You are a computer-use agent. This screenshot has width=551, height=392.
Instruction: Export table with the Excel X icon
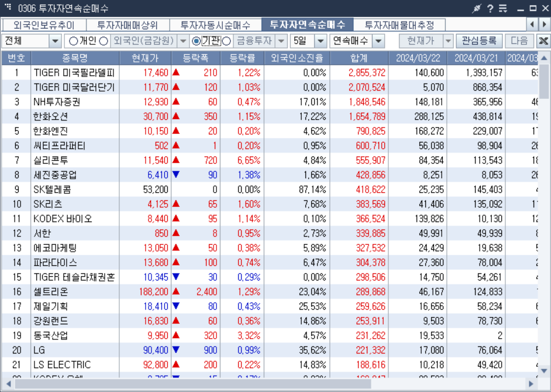pos(543,41)
